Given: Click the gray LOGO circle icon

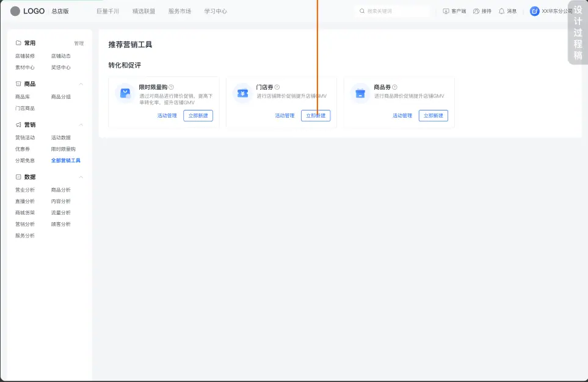Looking at the screenshot, I should tap(15, 11).
